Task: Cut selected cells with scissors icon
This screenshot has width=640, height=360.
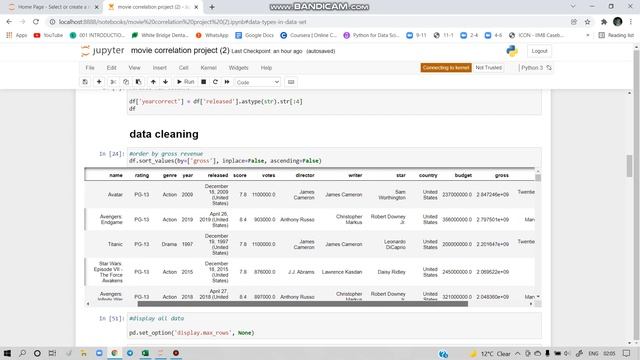Action: click(113, 82)
